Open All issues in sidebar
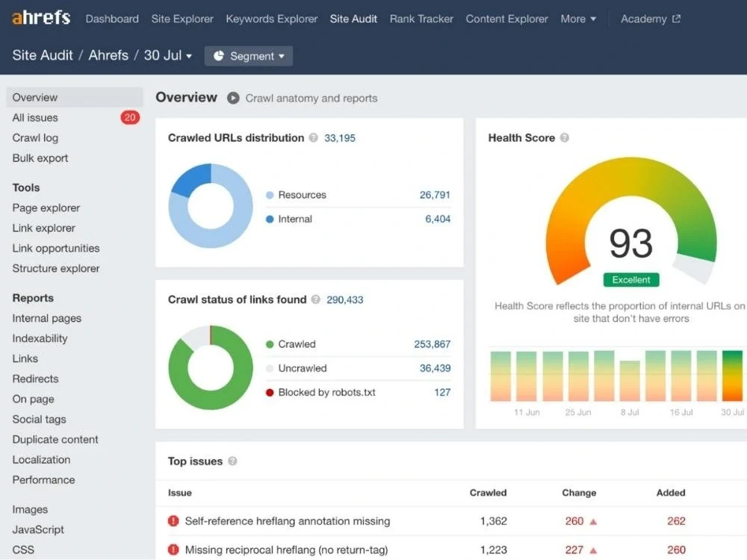 35,118
